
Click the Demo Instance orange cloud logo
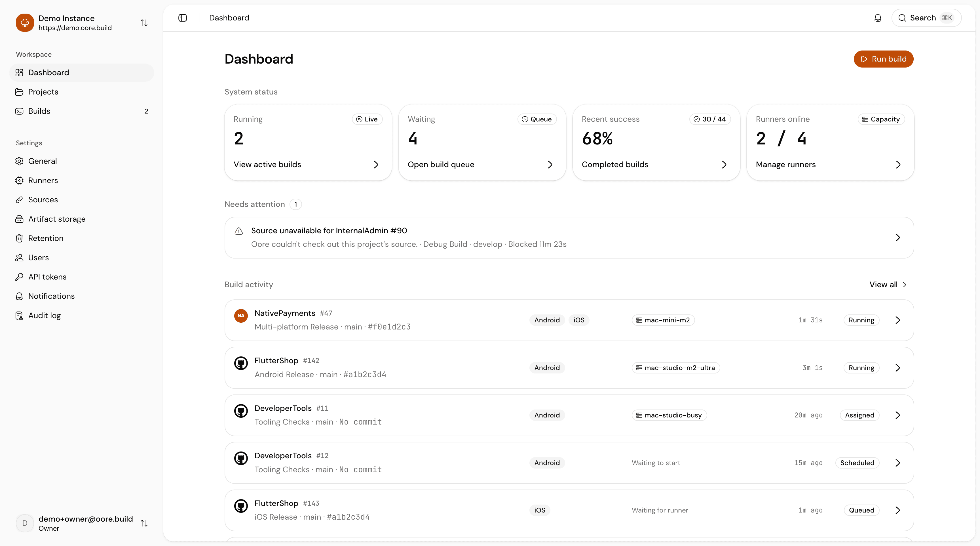coord(25,23)
